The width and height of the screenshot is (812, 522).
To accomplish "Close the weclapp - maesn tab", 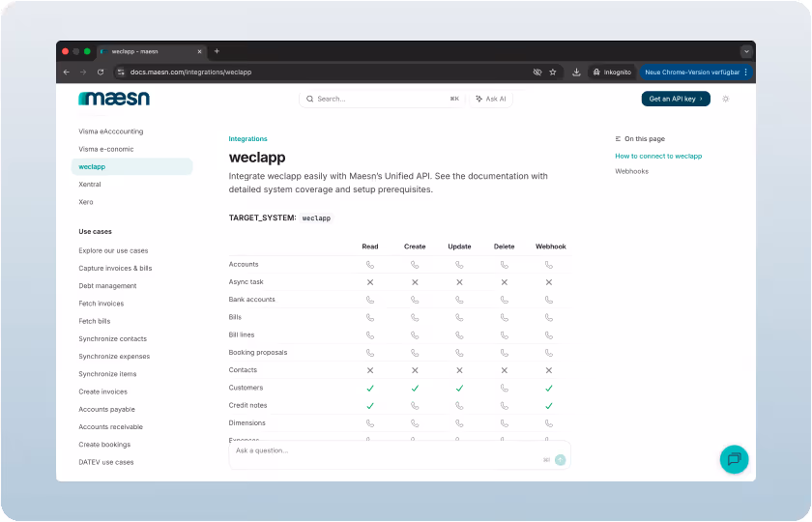I will pos(199,51).
